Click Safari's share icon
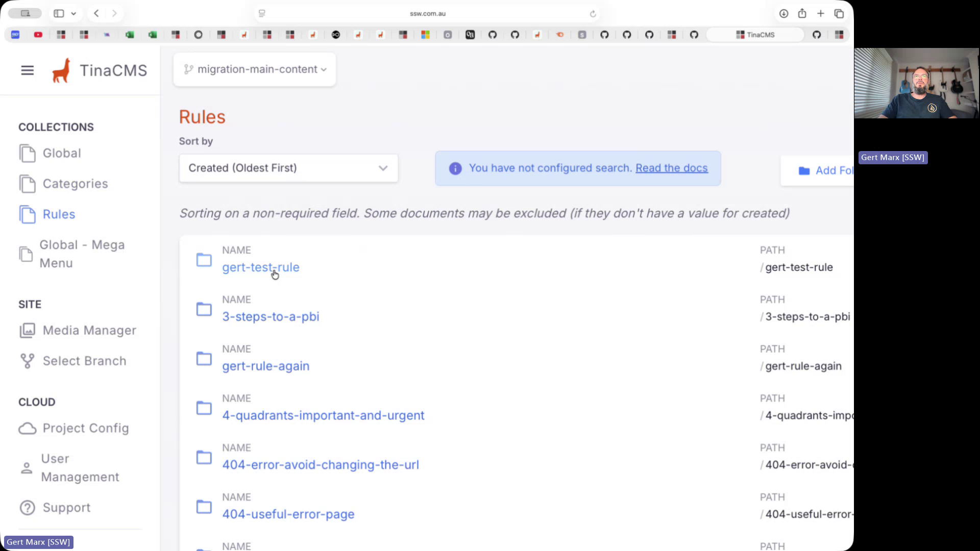Image resolution: width=980 pixels, height=551 pixels. tap(802, 13)
